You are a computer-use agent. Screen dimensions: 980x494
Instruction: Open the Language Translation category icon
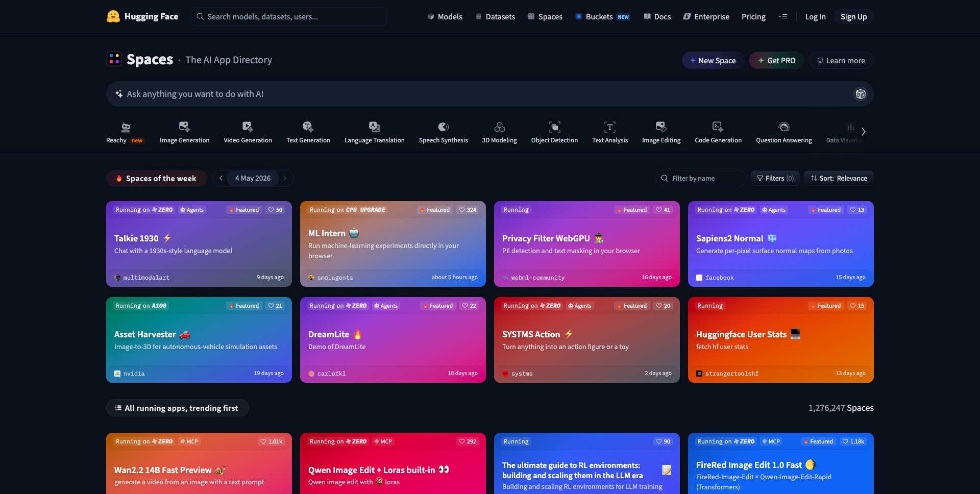coord(374,127)
